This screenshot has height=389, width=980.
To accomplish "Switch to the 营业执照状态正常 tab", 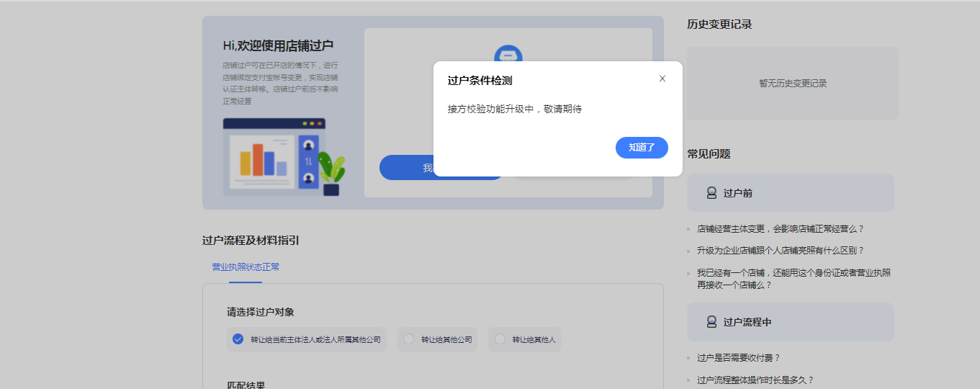I will [x=246, y=267].
